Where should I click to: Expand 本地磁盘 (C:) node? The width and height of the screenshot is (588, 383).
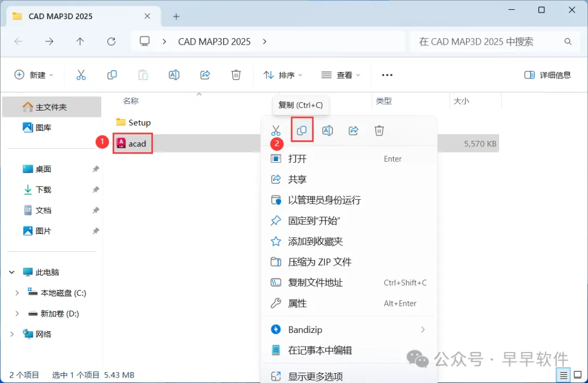pos(17,293)
